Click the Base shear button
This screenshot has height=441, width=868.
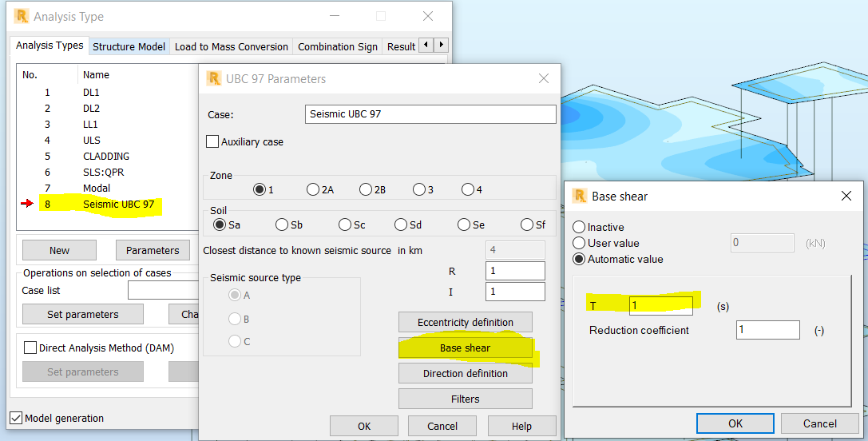466,348
